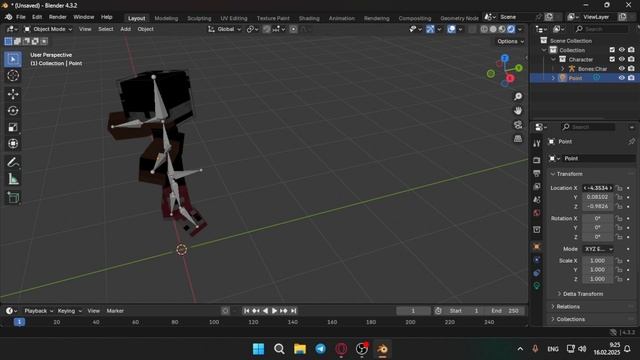The width and height of the screenshot is (640, 360).
Task: Open the Render properties tab
Action: (x=537, y=160)
